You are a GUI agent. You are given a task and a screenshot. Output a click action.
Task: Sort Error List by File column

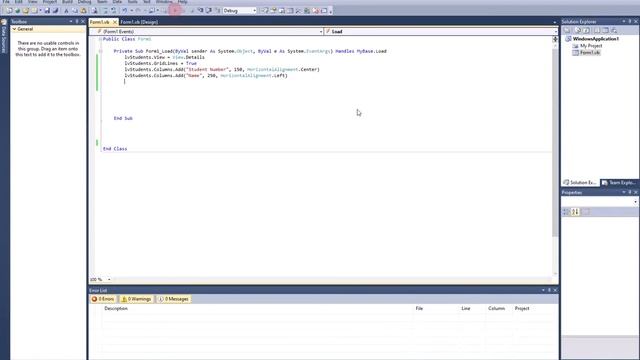pyautogui.click(x=419, y=309)
